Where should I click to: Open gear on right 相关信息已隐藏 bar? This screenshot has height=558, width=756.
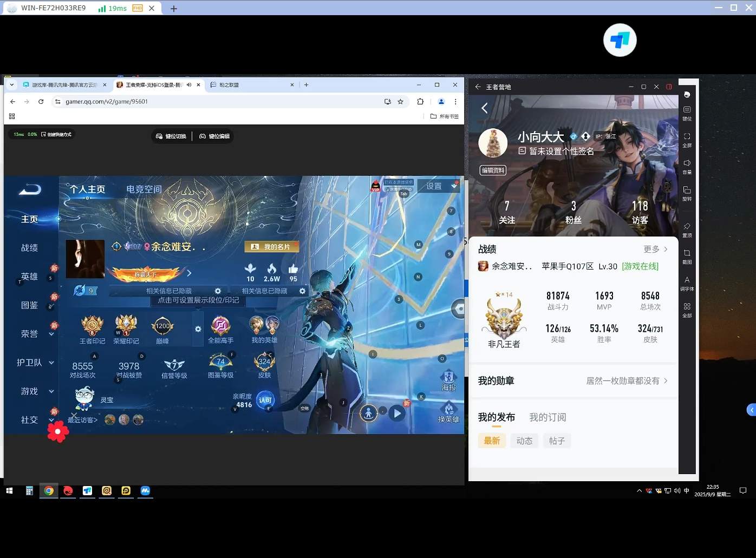tap(303, 291)
